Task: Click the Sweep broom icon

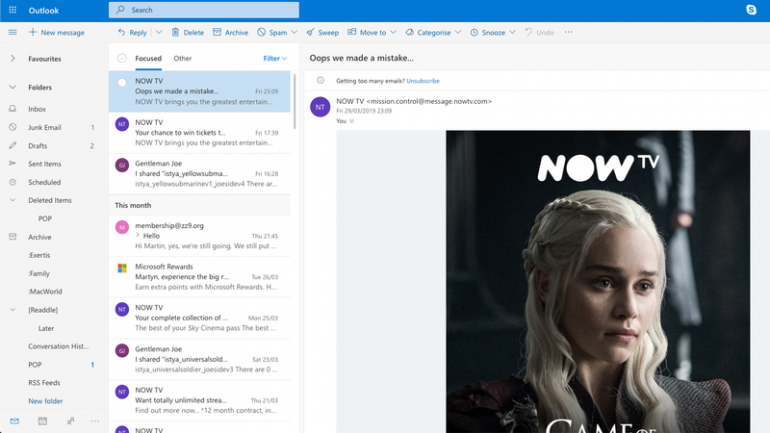Action: [310, 32]
